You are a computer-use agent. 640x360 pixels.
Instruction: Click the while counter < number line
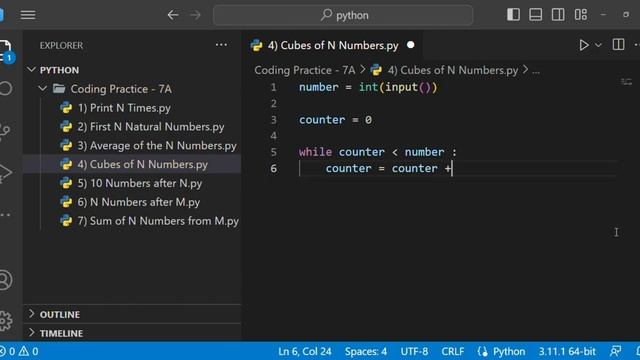(378, 152)
